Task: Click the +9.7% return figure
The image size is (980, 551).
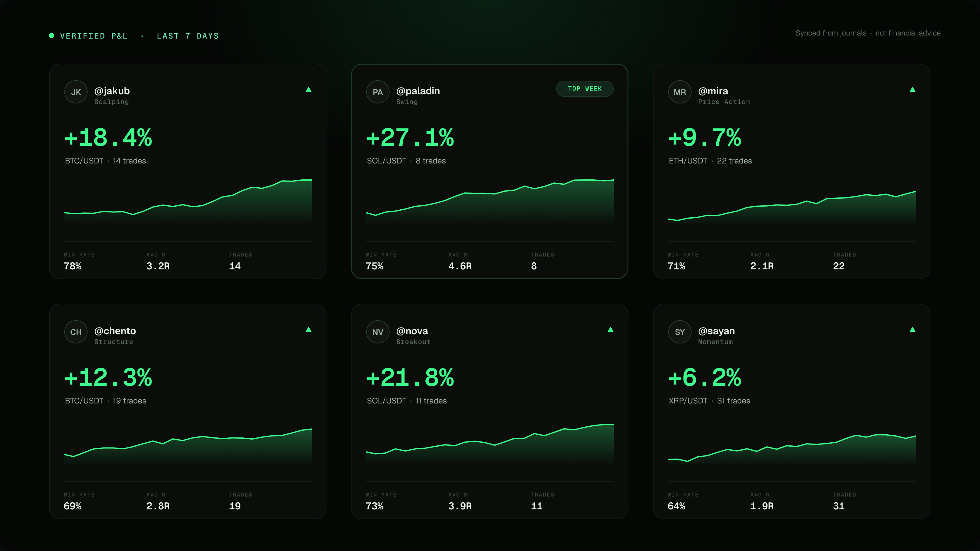Action: coord(705,137)
